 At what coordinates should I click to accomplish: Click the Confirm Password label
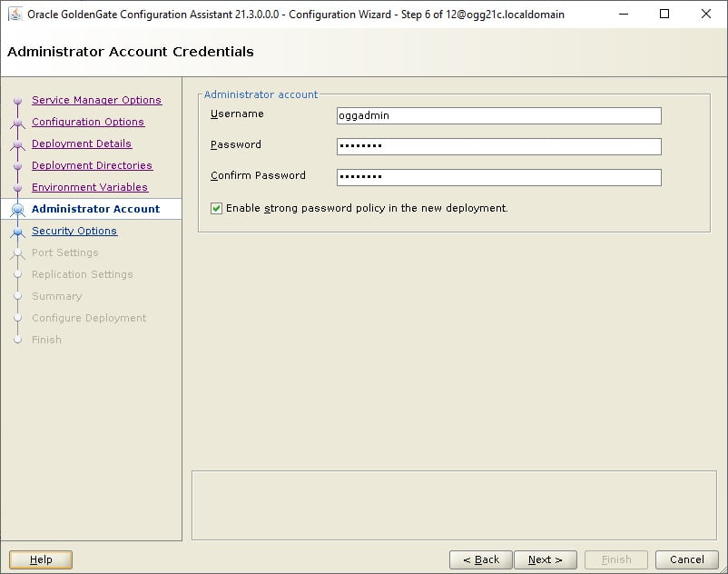pos(258,175)
